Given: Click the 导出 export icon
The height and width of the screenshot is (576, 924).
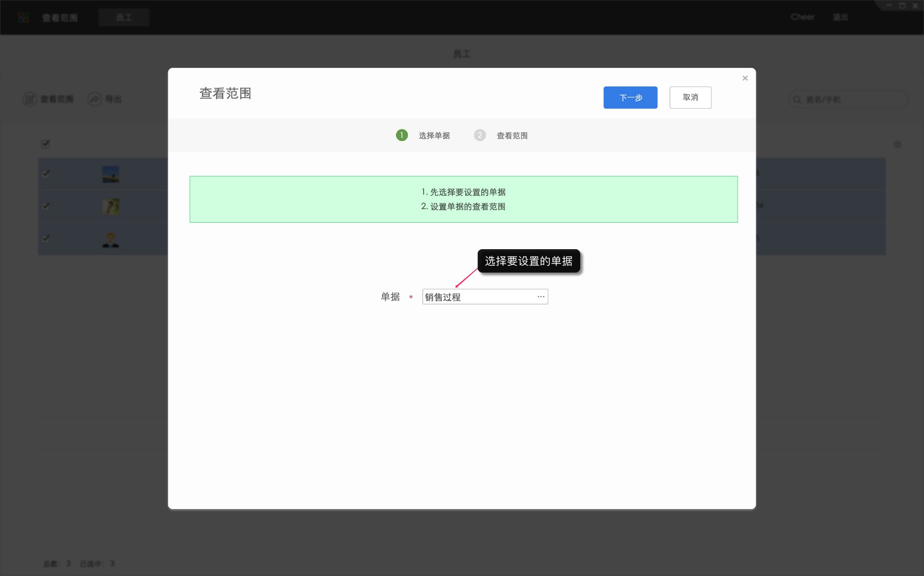Looking at the screenshot, I should (x=94, y=99).
